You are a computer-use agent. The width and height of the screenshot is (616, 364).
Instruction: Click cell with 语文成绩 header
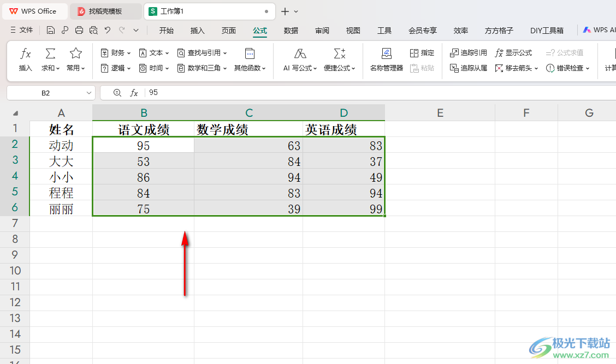(x=144, y=129)
